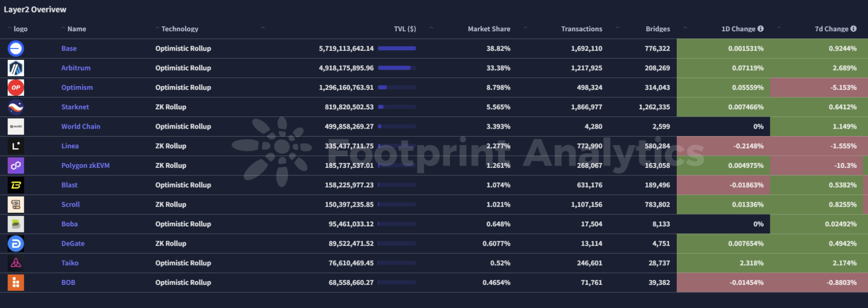This screenshot has width=868, height=308.
Task: Click the orange BOB logo icon
Action: (16, 283)
